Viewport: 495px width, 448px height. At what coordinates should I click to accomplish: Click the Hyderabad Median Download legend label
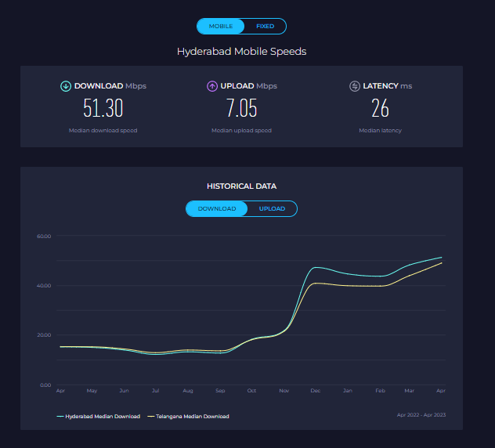tap(102, 417)
